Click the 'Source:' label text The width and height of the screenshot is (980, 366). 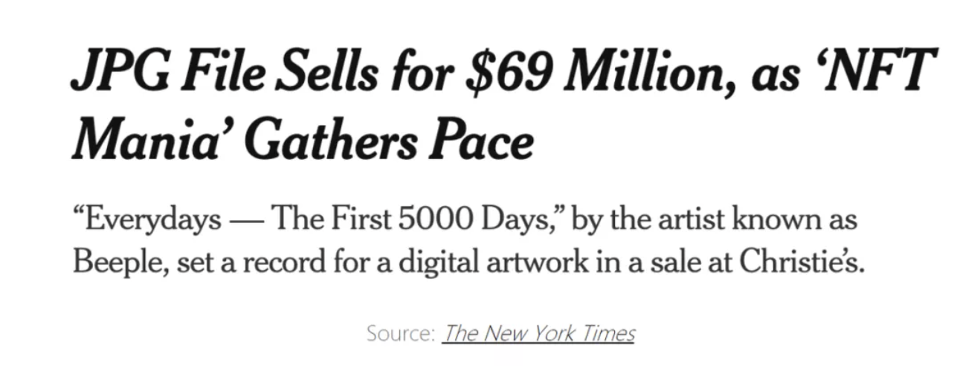[x=400, y=333]
